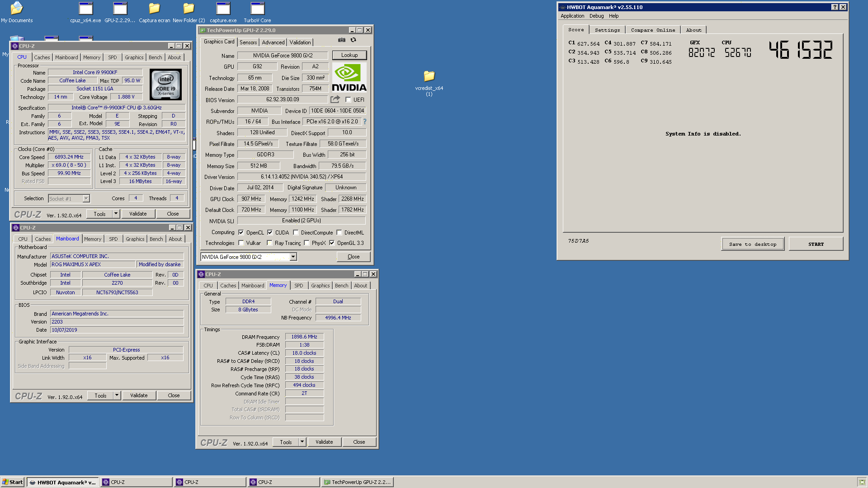Click the BIOS version share/export icon
This screenshot has height=488, width=868.
coord(335,99)
